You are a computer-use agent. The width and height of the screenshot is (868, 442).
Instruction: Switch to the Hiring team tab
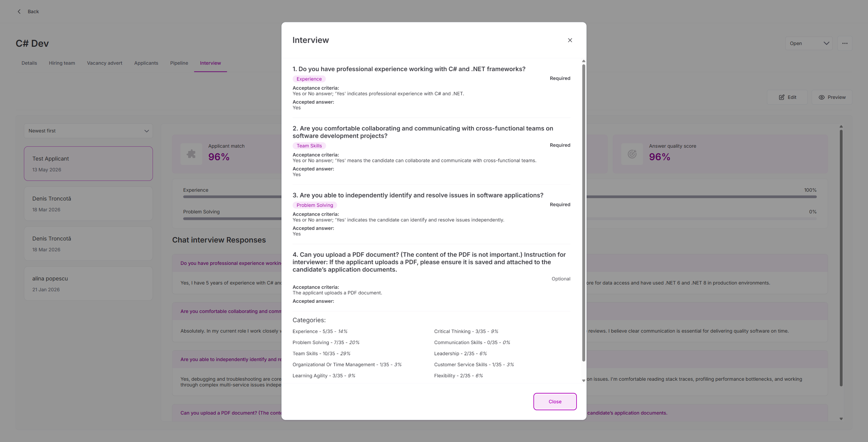62,63
